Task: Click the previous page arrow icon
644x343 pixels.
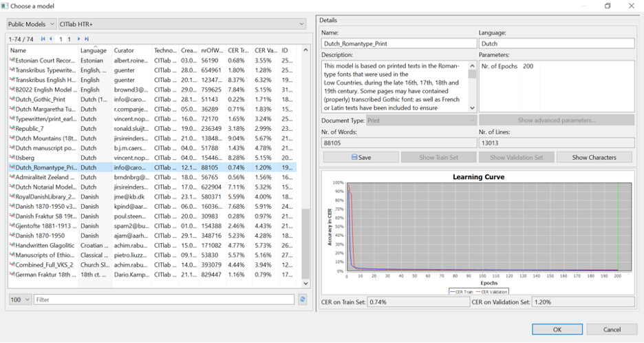Action: [51, 39]
